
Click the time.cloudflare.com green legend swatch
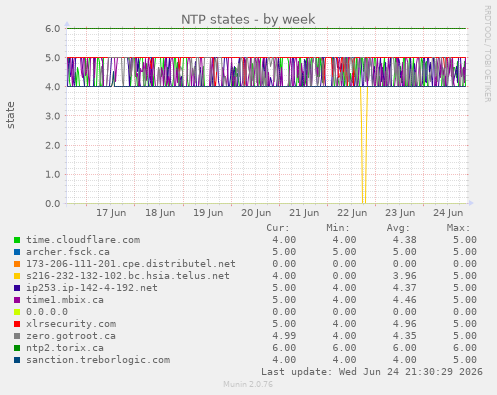click(x=17, y=240)
